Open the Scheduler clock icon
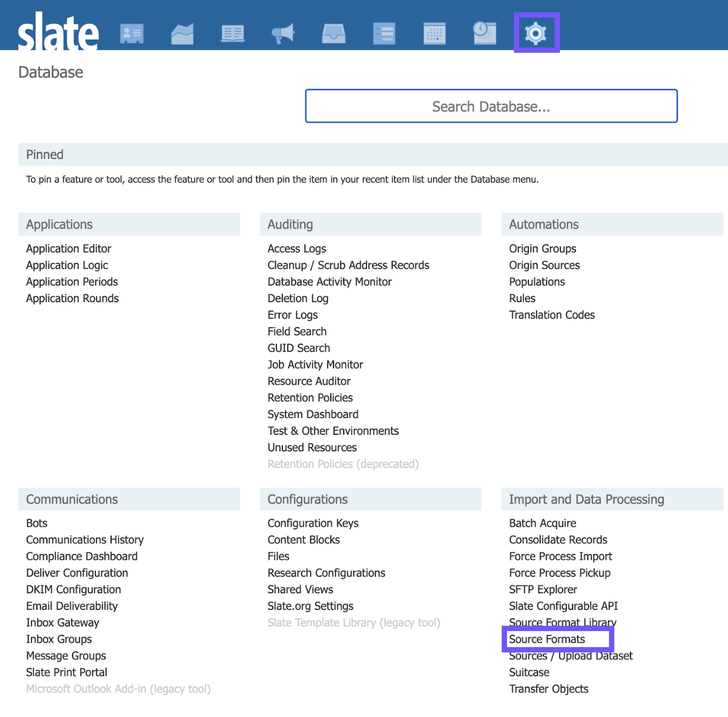The width and height of the screenshot is (728, 717). click(x=485, y=33)
